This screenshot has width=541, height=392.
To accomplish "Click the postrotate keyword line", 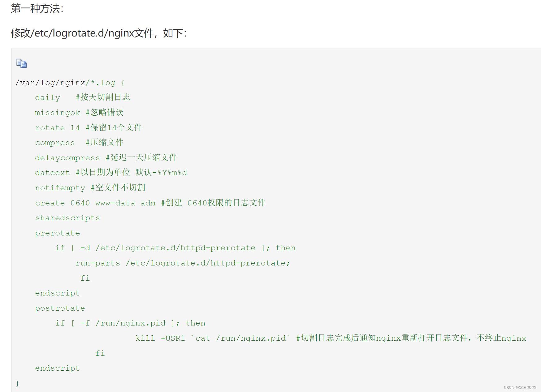I will point(60,308).
